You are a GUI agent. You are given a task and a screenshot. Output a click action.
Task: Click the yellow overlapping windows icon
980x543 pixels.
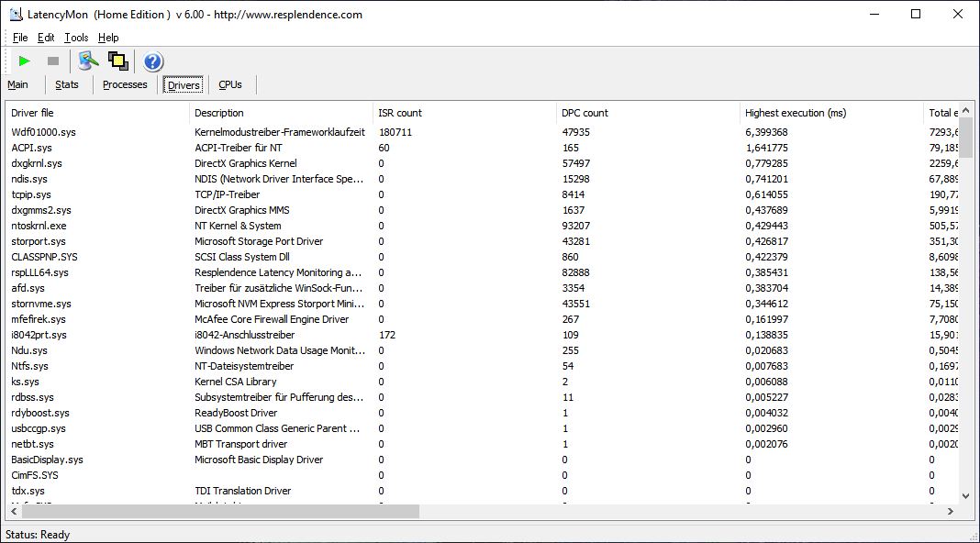117,61
